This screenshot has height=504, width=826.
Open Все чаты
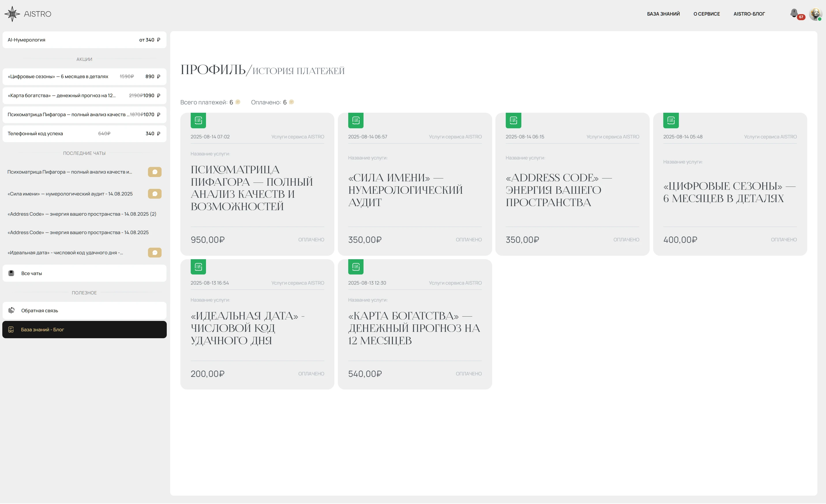pyautogui.click(x=84, y=273)
